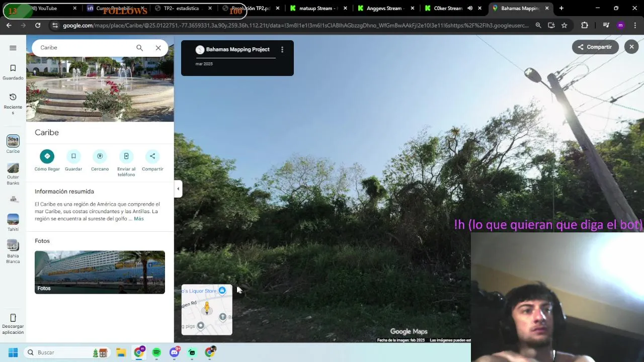Clear the Caribe search with the X
The width and height of the screenshot is (644, 362).
(x=158, y=48)
